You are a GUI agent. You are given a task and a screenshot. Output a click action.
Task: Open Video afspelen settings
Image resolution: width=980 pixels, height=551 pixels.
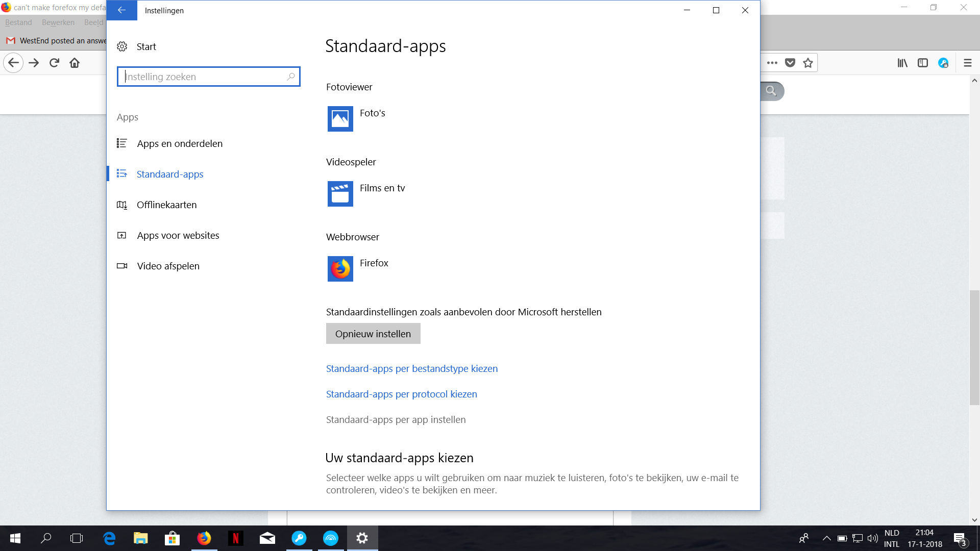[x=168, y=266]
